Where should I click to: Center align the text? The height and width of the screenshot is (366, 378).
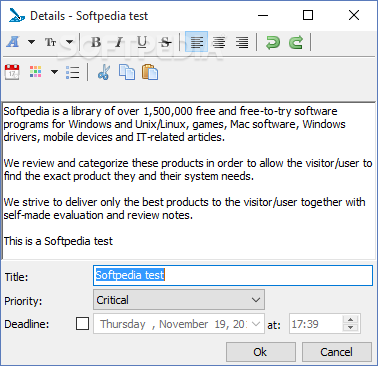tap(219, 42)
